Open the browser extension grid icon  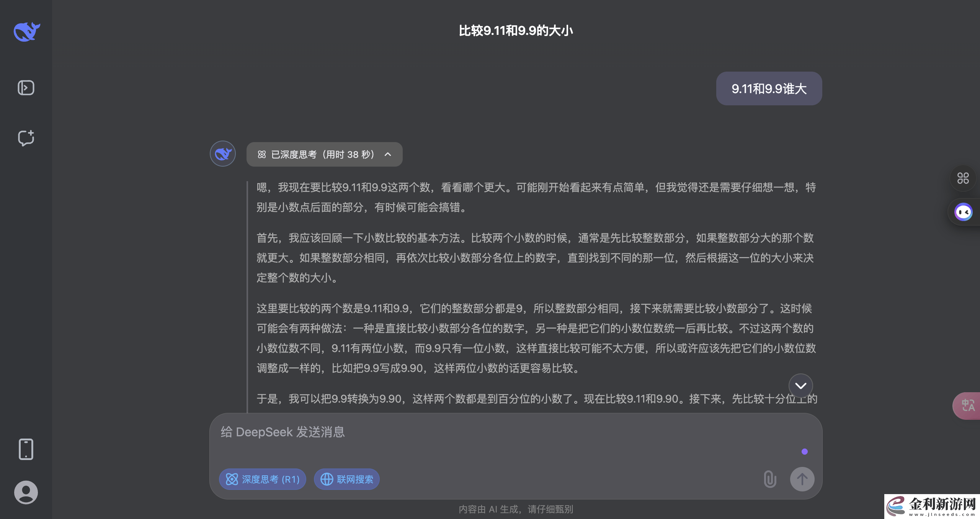click(963, 178)
